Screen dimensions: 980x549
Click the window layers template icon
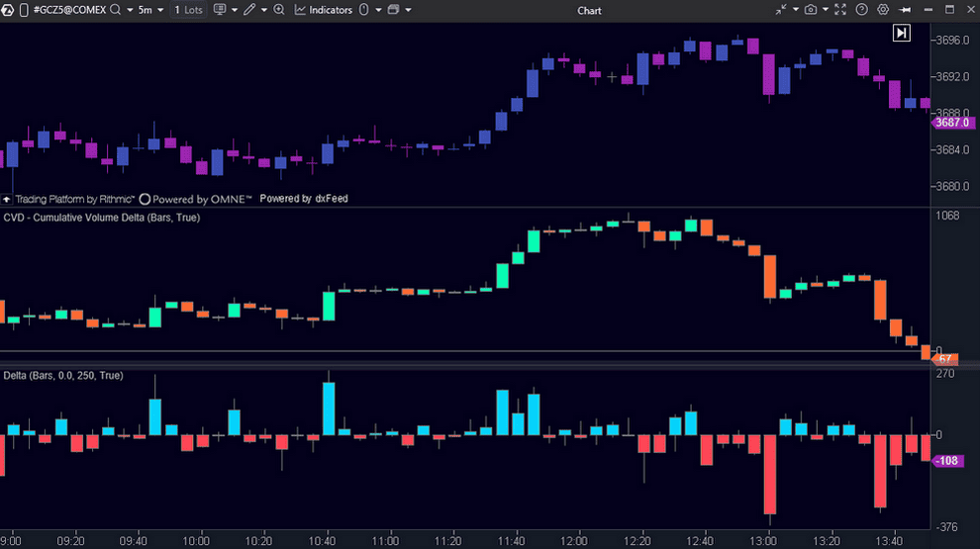394,10
